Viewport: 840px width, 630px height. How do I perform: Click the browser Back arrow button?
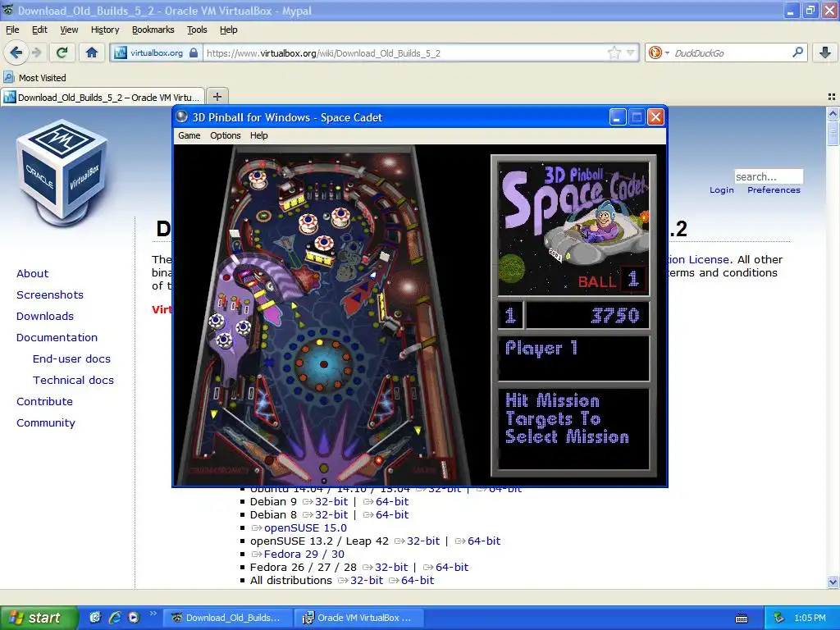pos(16,52)
